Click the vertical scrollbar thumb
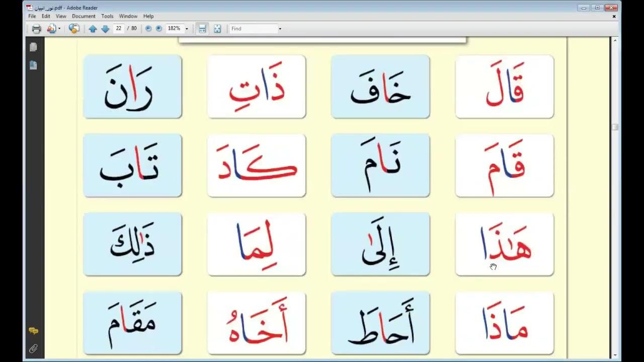Image resolution: width=644 pixels, height=362 pixels. [x=615, y=127]
